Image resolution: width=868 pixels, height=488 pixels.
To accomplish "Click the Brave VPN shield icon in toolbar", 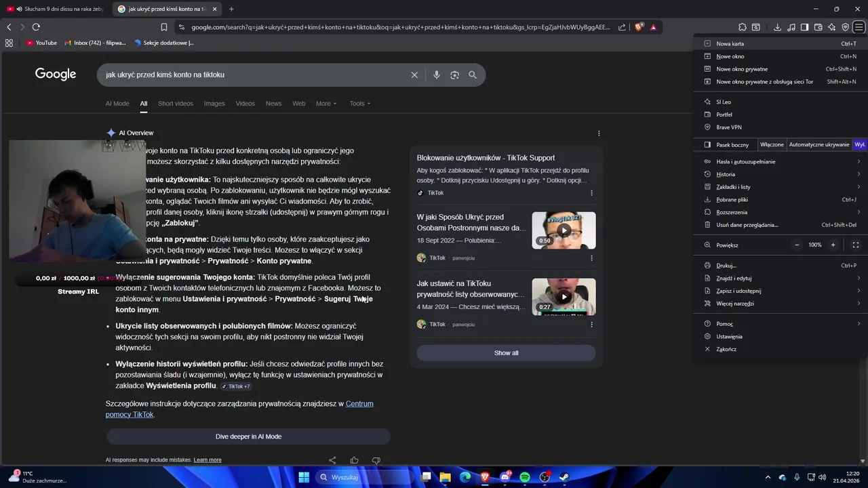I will (x=845, y=27).
